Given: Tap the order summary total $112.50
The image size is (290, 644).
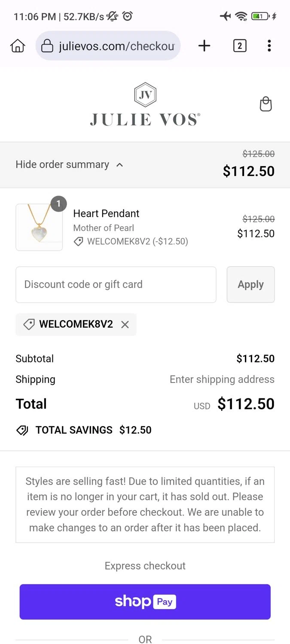Looking at the screenshot, I should point(248,171).
